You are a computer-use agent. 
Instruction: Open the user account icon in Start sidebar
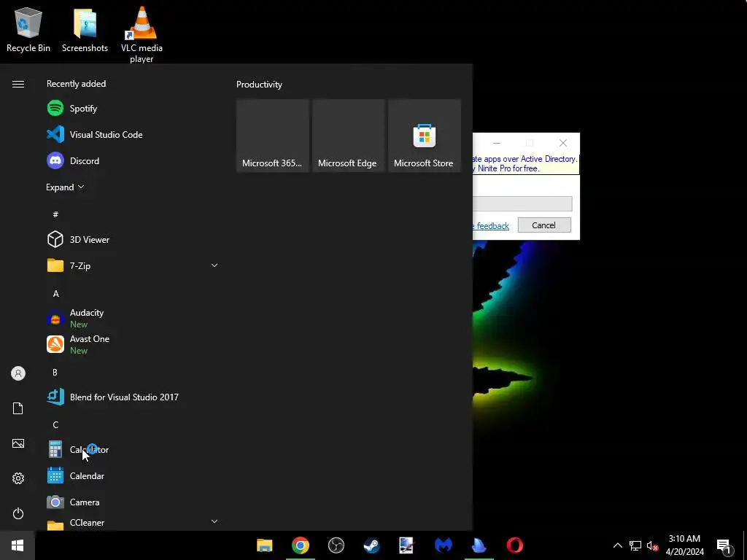[x=18, y=373]
